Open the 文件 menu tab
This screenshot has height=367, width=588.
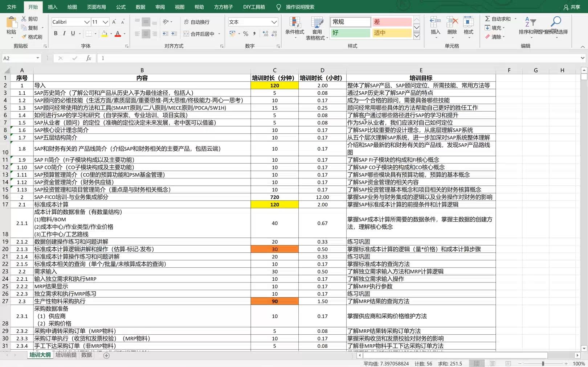[12, 7]
